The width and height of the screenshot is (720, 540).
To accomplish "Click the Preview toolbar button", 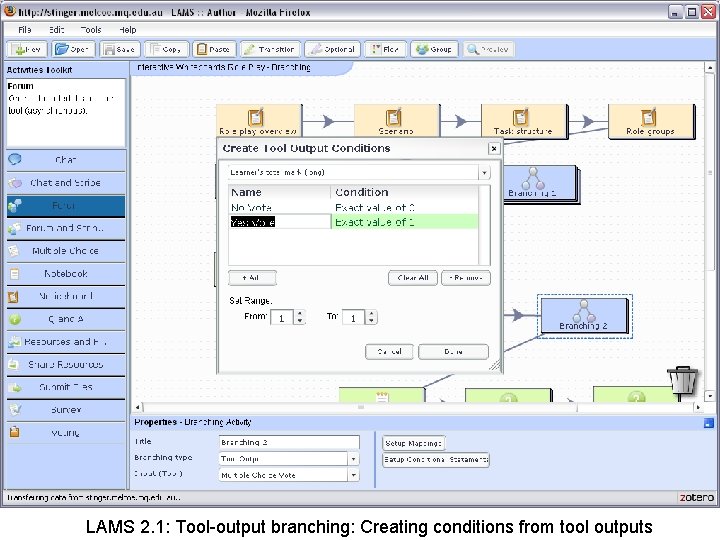I will [x=489, y=49].
